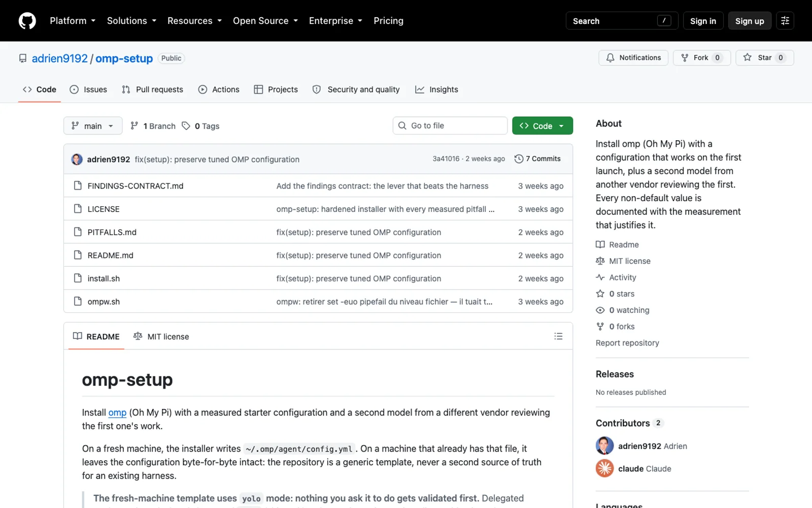This screenshot has width=812, height=508.
Task: Click the adrien9192 contributor avatar
Action: (x=604, y=446)
